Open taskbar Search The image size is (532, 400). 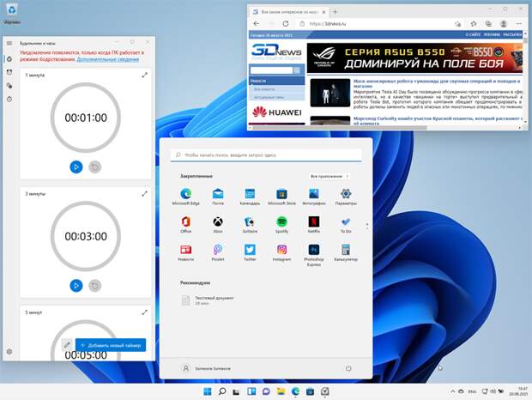[x=222, y=391]
